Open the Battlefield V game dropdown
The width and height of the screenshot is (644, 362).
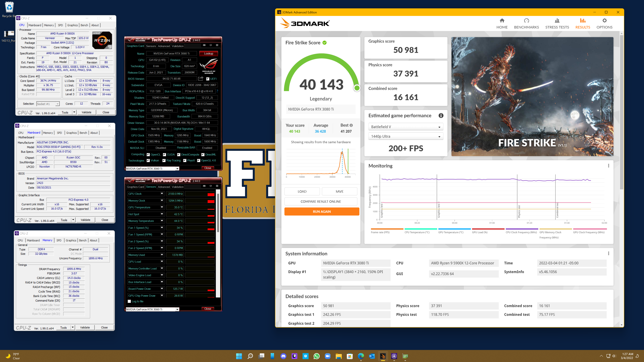[x=406, y=127]
